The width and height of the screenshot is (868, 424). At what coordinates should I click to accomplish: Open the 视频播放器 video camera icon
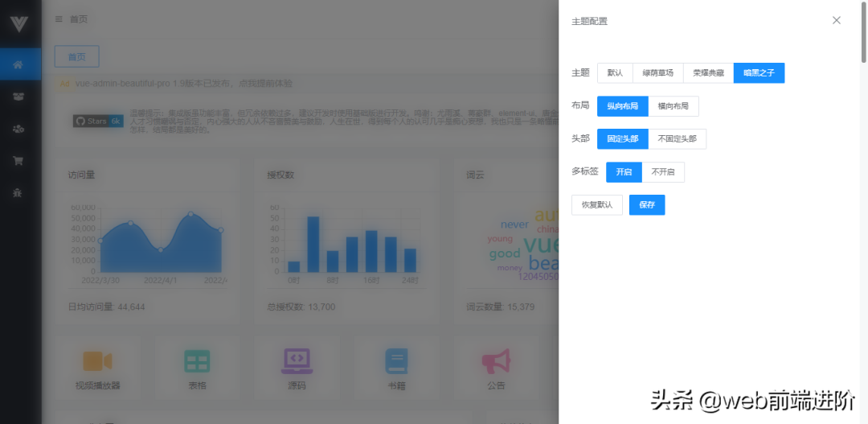(97, 360)
